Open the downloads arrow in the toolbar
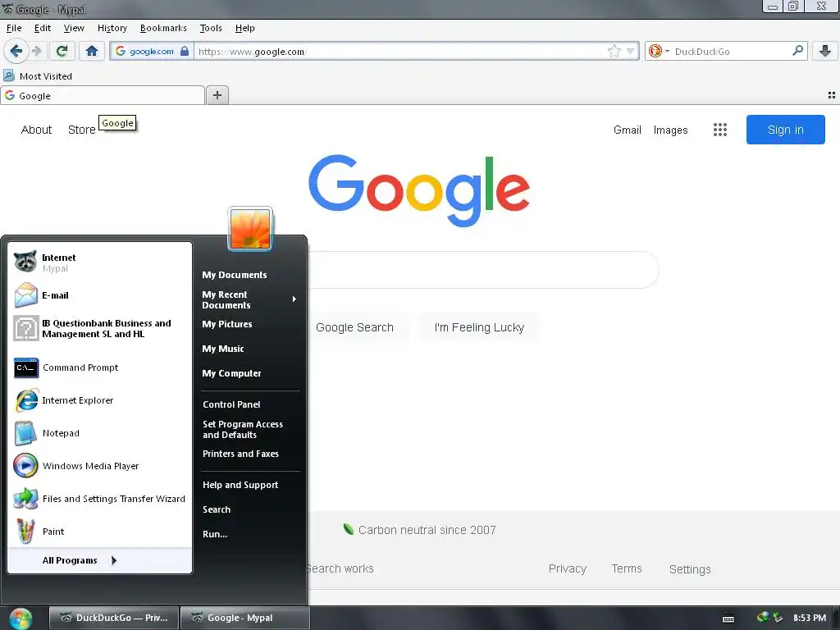Image resolution: width=840 pixels, height=630 pixels. (824, 52)
